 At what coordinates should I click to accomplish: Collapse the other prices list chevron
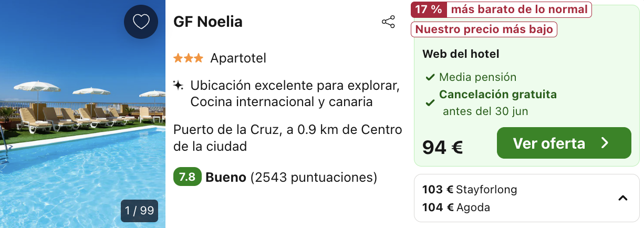(x=623, y=198)
